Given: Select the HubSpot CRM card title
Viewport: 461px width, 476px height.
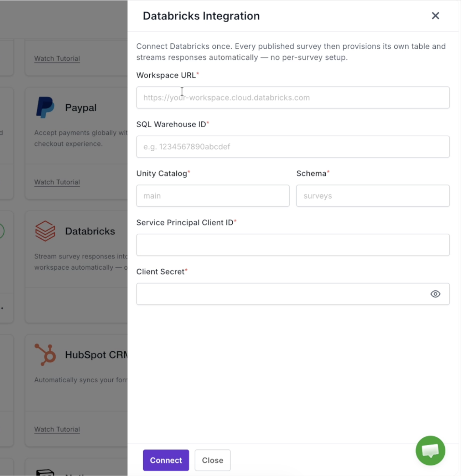Looking at the screenshot, I should tap(96, 355).
